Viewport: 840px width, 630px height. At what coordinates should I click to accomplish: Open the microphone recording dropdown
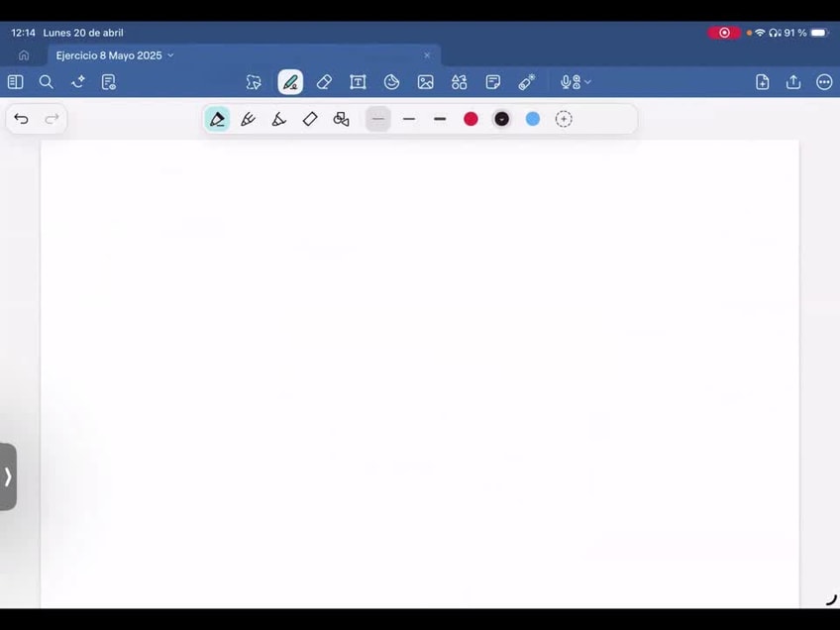[576, 82]
